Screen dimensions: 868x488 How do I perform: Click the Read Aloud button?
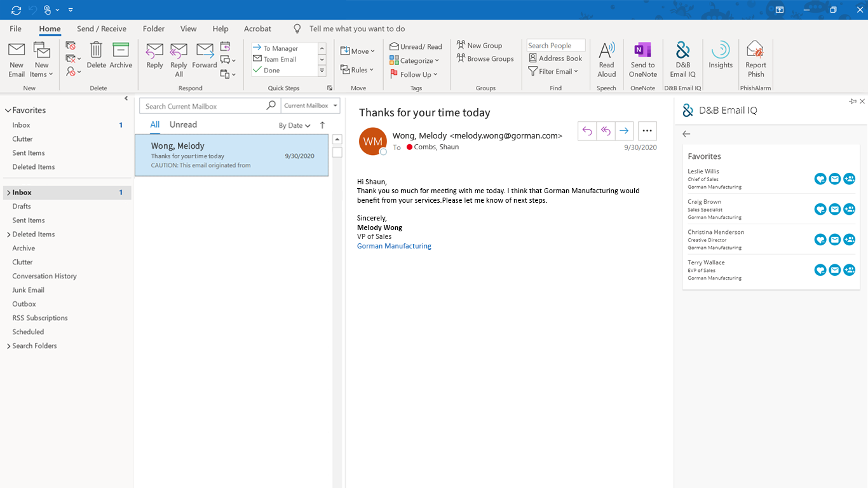point(607,60)
